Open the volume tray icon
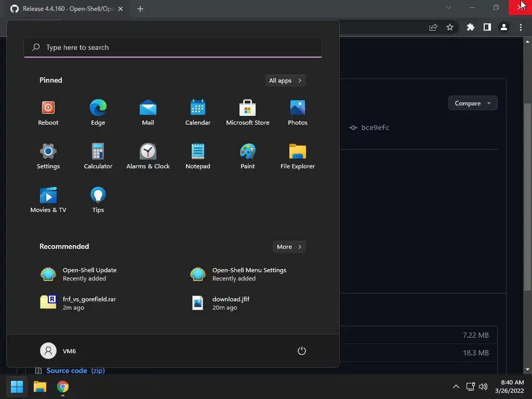Image resolution: width=532 pixels, height=399 pixels. pos(483,387)
